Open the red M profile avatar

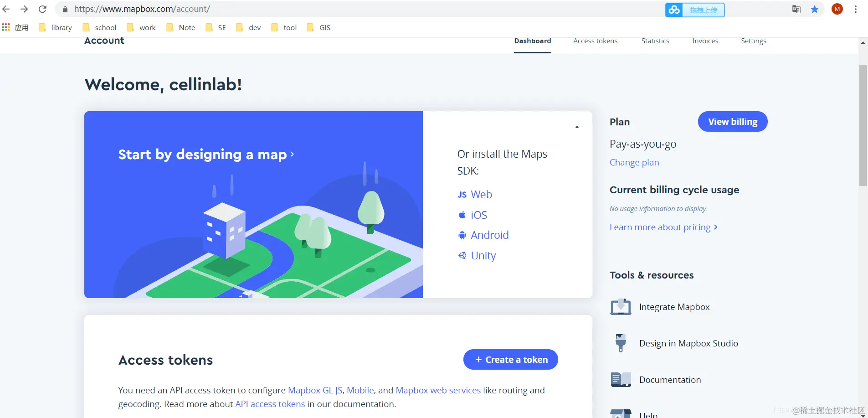[837, 9]
